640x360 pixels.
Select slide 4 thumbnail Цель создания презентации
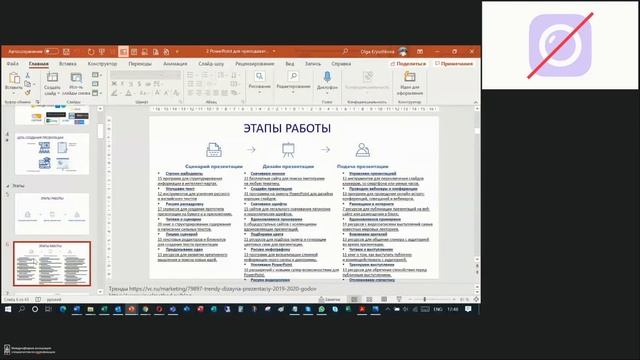click(52, 154)
